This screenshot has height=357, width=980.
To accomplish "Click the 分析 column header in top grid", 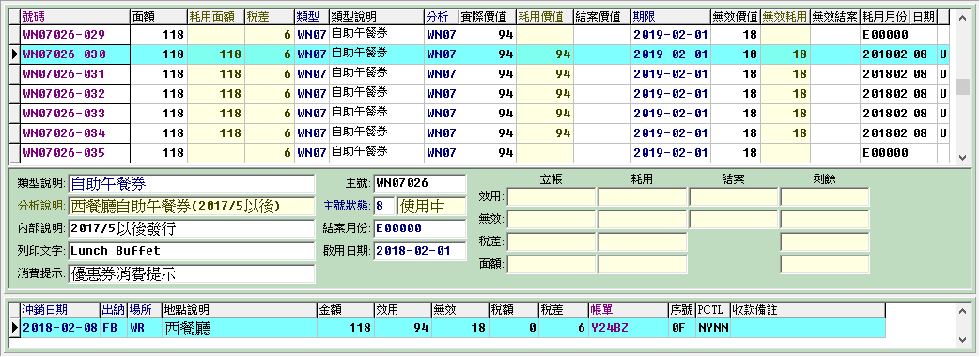I will point(442,17).
